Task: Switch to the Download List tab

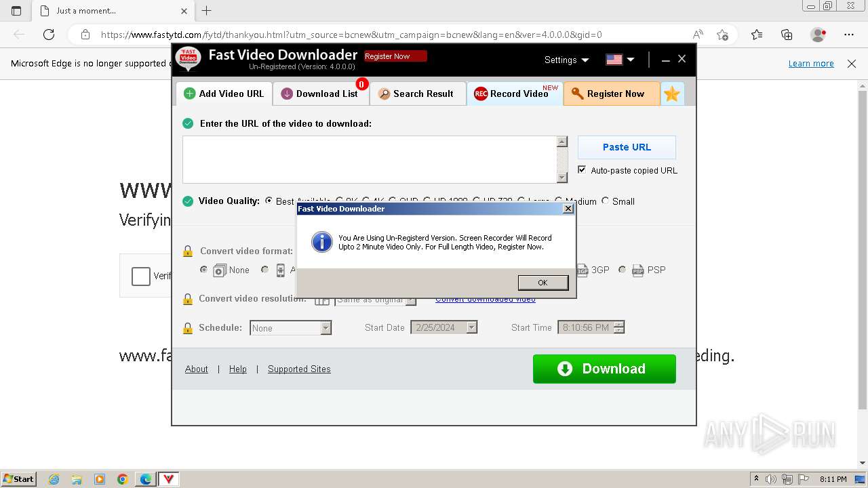Action: [x=321, y=94]
